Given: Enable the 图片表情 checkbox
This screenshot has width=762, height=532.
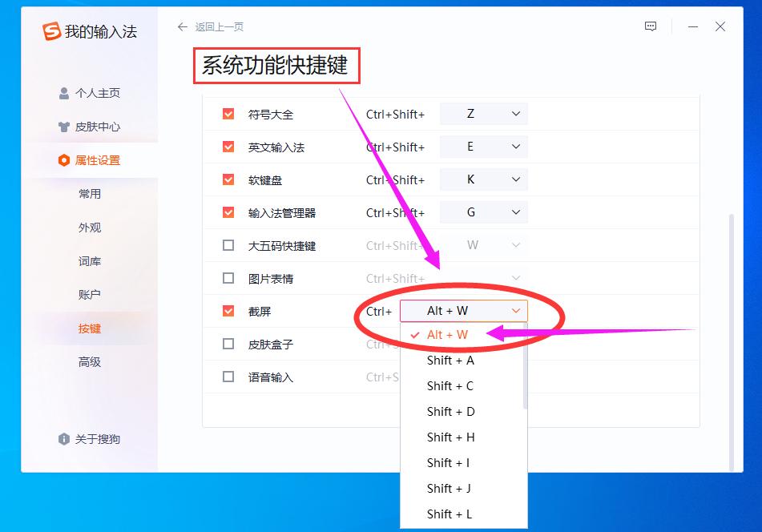Looking at the screenshot, I should tap(228, 278).
